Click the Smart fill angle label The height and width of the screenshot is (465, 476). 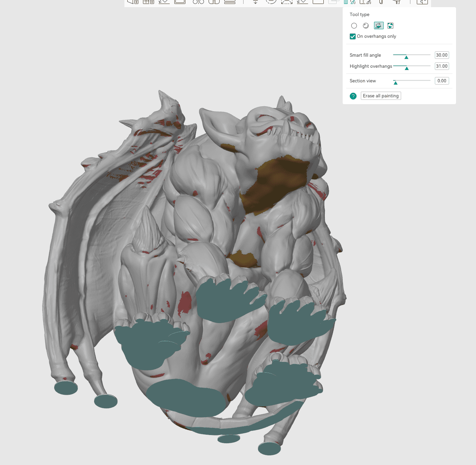click(x=365, y=55)
